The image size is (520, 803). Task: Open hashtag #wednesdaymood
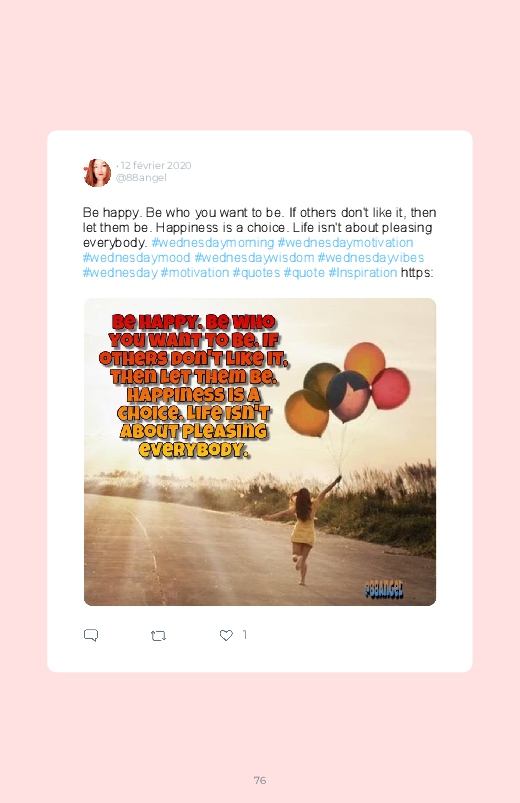136,257
